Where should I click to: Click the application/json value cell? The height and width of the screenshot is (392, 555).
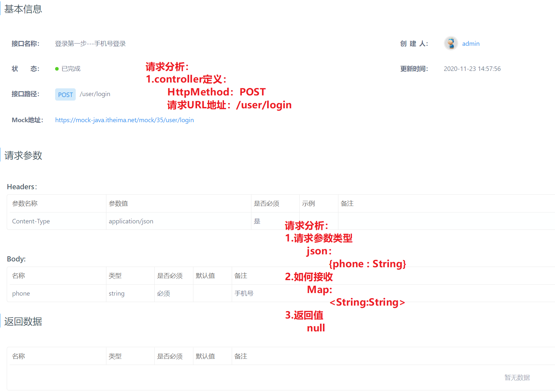click(179, 221)
